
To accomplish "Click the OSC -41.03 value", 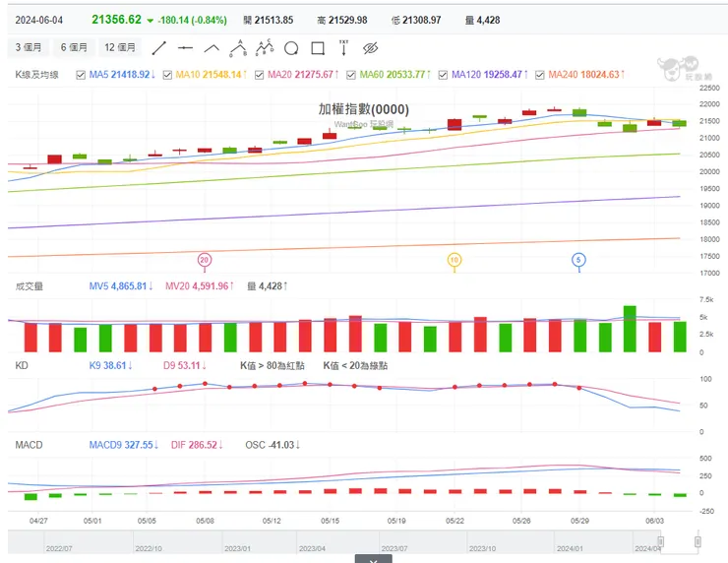I will (273, 445).
